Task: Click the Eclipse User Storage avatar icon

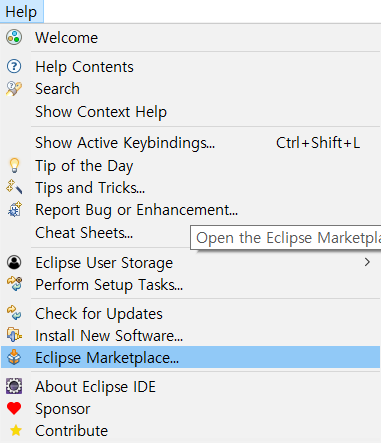Action: click(x=14, y=262)
